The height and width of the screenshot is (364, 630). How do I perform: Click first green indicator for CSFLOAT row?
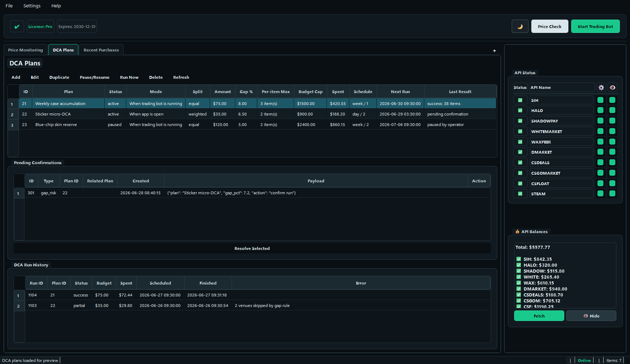[x=600, y=183]
